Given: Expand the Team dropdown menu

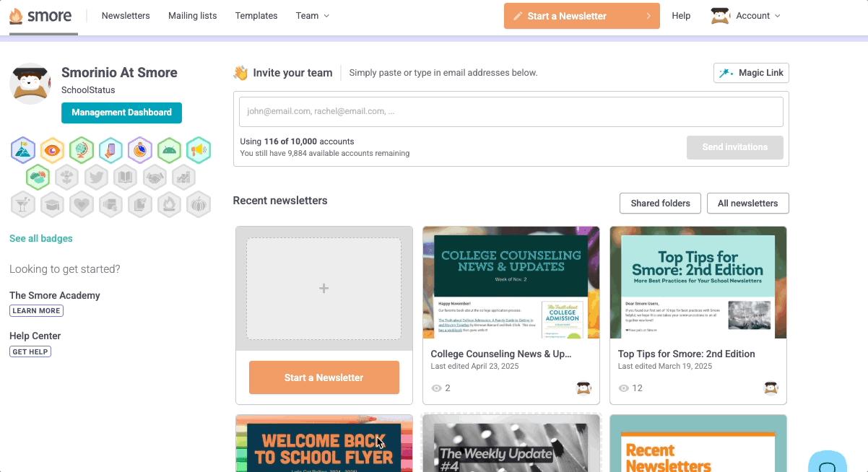Looking at the screenshot, I should [313, 16].
